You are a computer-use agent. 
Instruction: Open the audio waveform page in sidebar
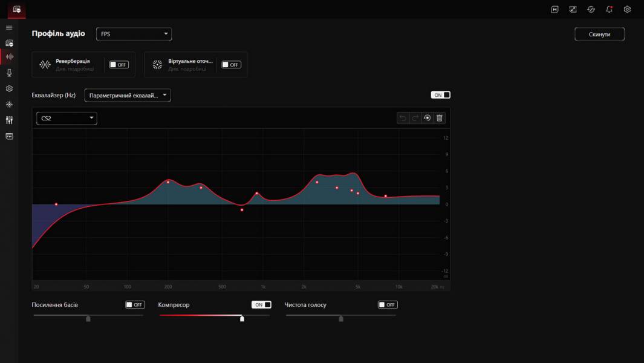click(9, 57)
